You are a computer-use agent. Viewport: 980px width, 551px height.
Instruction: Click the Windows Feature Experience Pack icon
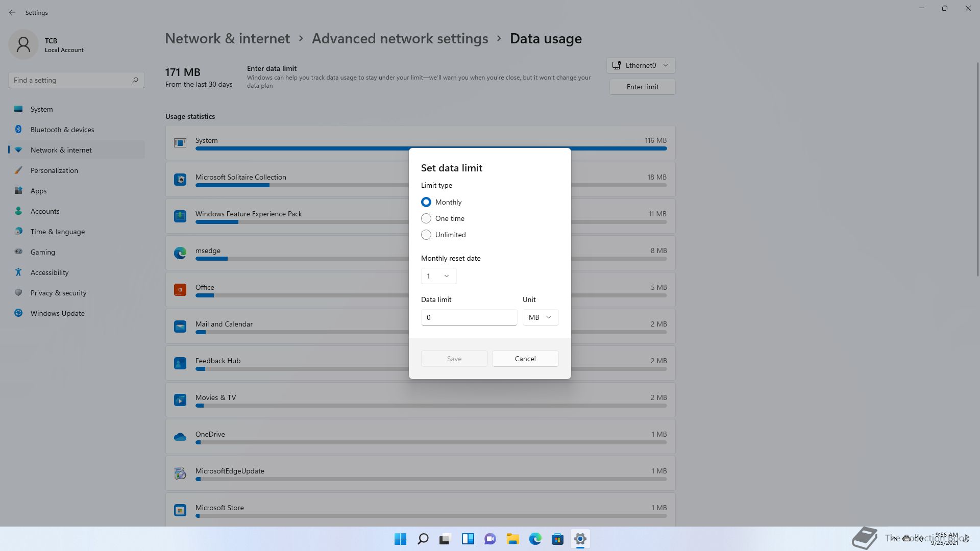(x=180, y=216)
